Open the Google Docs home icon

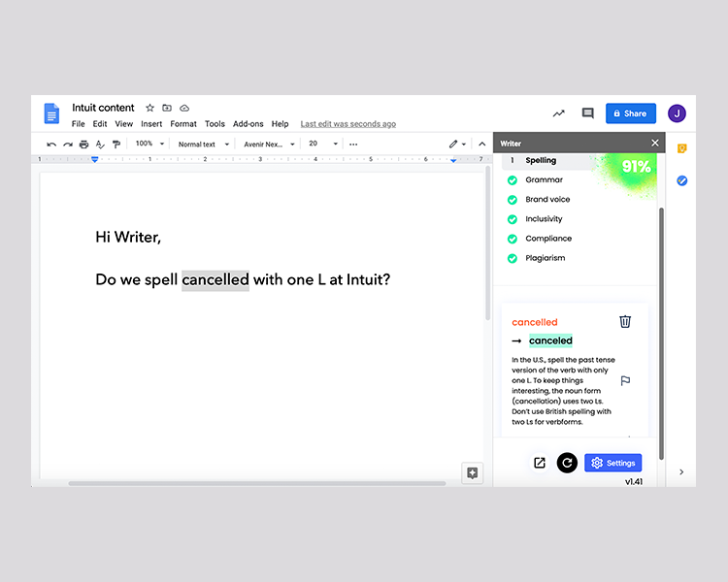51,113
